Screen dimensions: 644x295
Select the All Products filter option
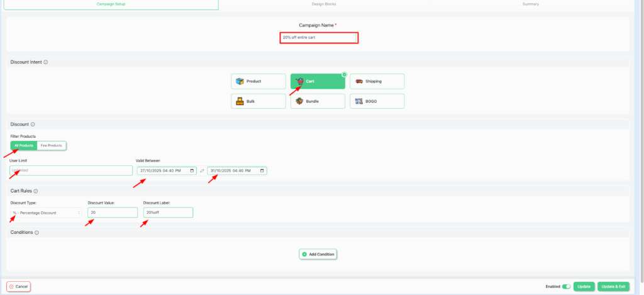(23, 145)
